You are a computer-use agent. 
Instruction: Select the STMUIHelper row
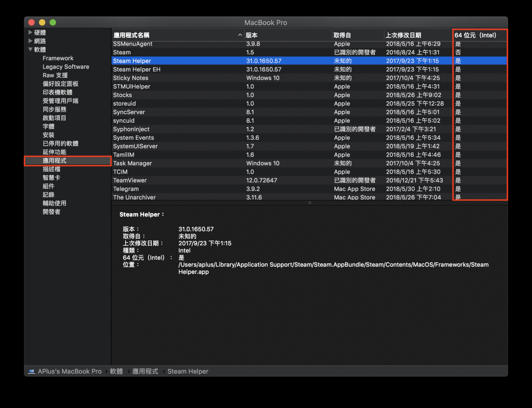pyautogui.click(x=309, y=86)
